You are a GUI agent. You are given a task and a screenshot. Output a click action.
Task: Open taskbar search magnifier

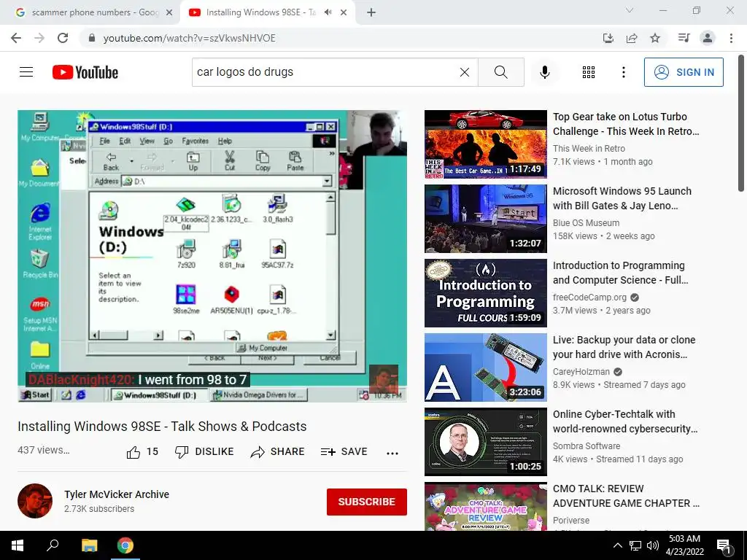pos(53,545)
